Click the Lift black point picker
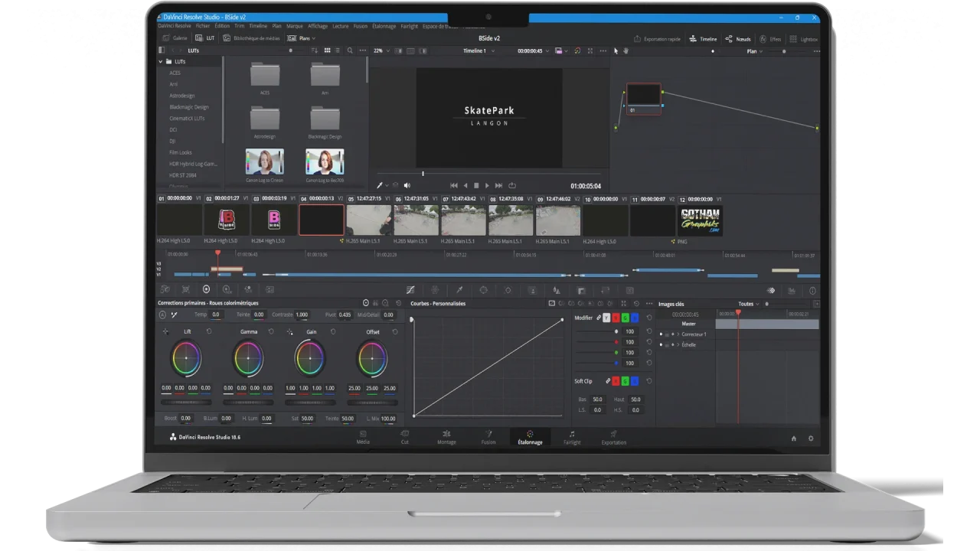The width and height of the screenshot is (980, 551). (x=165, y=331)
